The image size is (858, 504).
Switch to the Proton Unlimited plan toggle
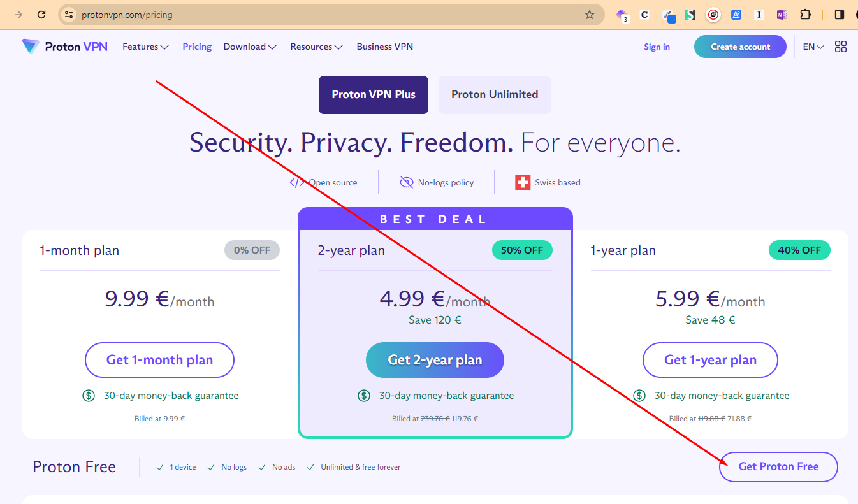point(495,95)
